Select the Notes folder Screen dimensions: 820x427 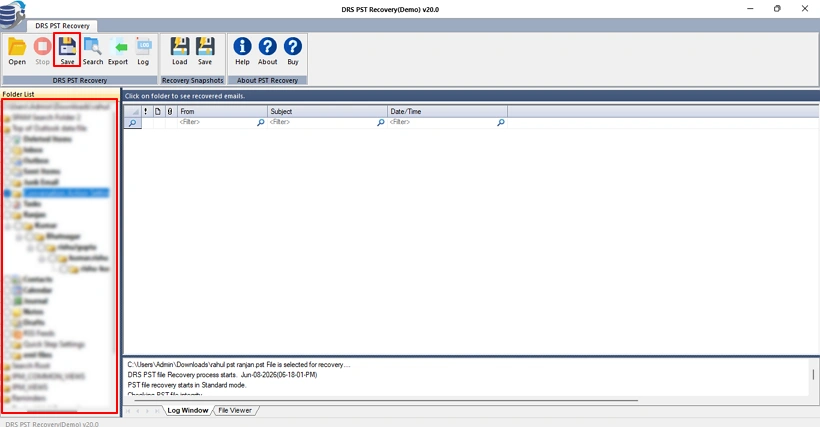pos(33,311)
